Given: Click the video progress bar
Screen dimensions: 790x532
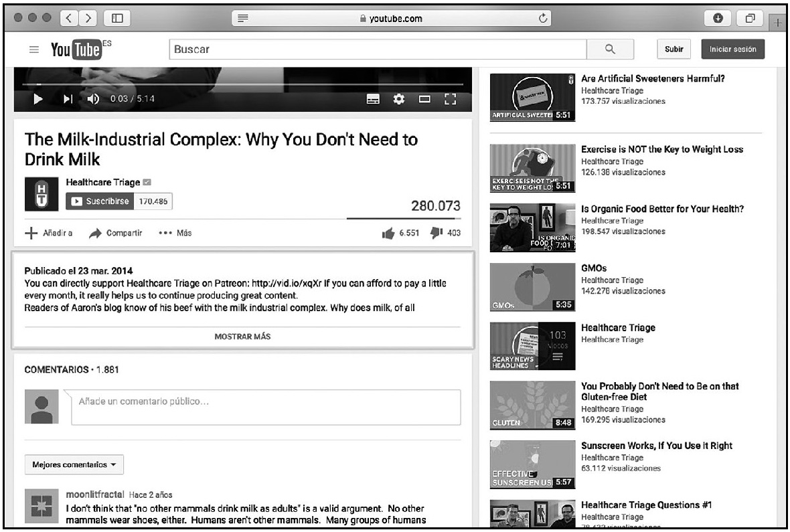Looking at the screenshot, I should [242, 84].
